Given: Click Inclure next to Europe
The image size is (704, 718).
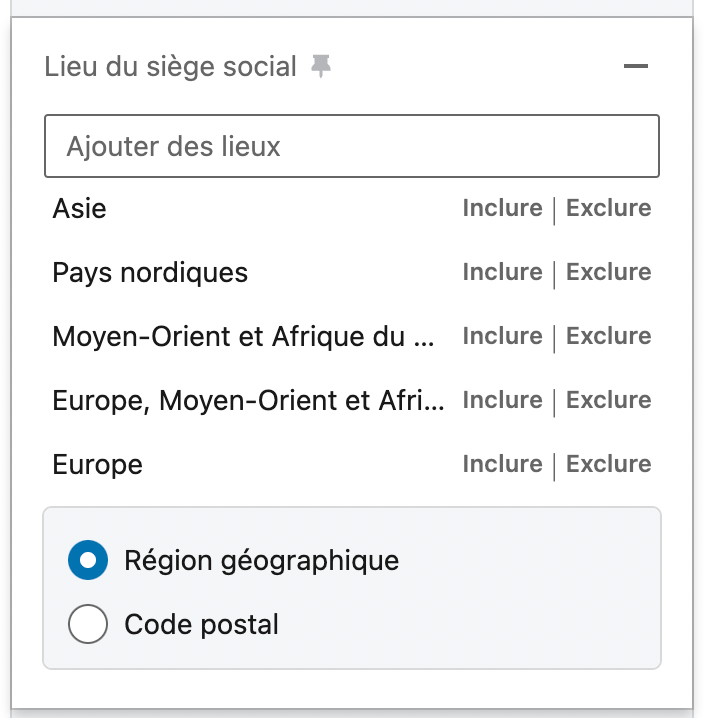Looking at the screenshot, I should pyautogui.click(x=502, y=465).
